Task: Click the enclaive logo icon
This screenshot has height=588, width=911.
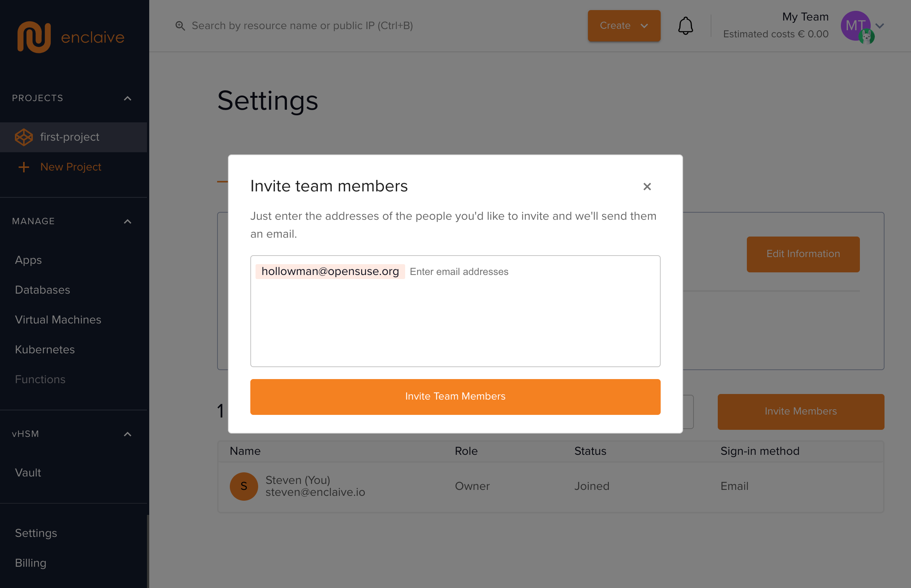Action: point(34,37)
